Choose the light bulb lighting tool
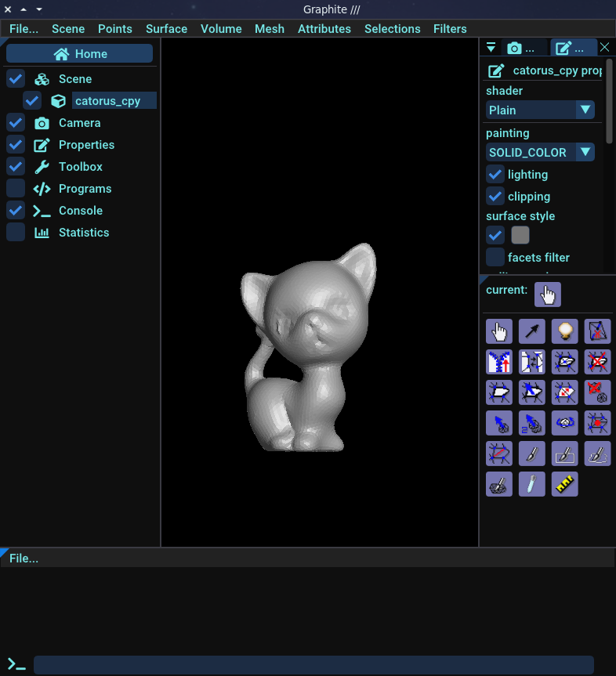 pyautogui.click(x=564, y=331)
